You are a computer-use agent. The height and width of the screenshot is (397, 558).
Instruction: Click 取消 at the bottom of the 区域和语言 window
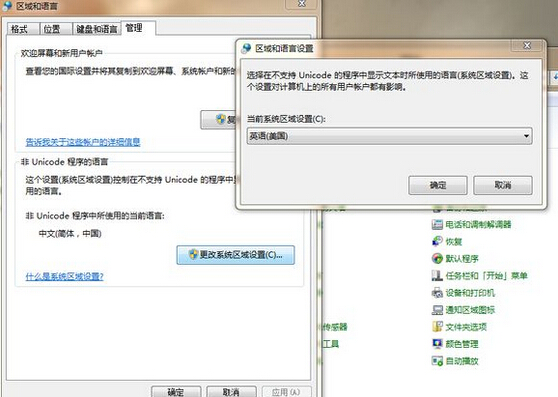pyautogui.click(x=231, y=392)
